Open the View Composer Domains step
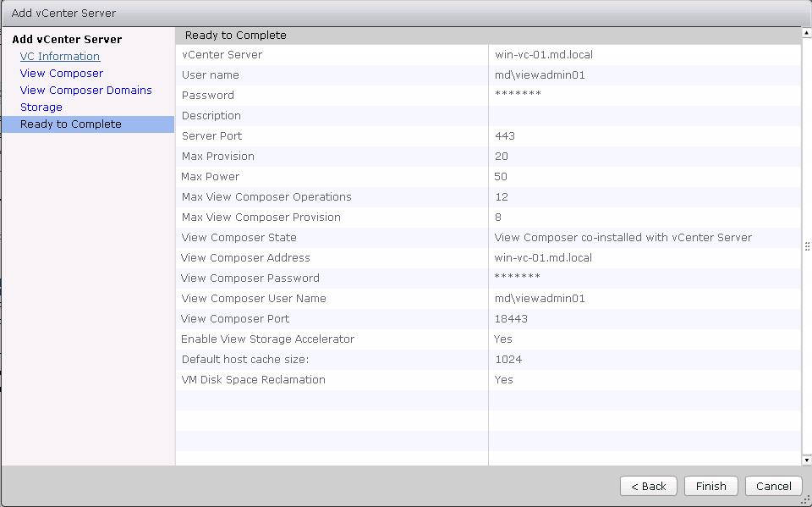Image resolution: width=812 pixels, height=507 pixels. point(86,91)
